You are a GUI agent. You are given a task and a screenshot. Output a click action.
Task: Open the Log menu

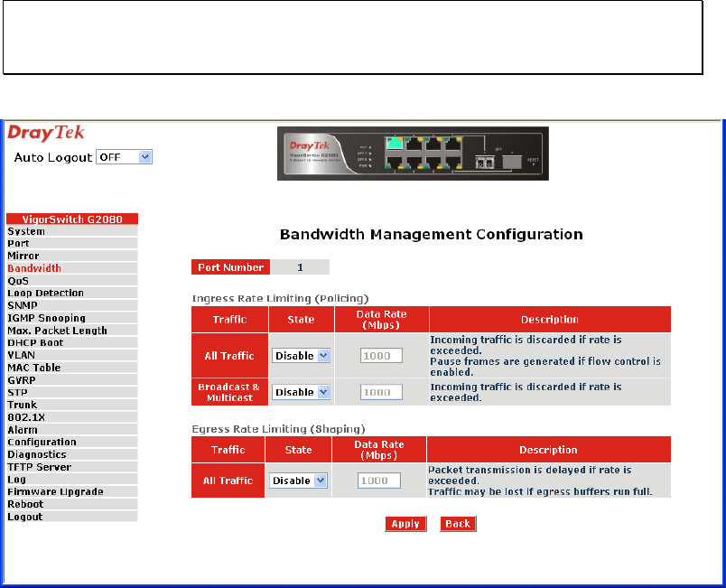[x=71, y=480]
